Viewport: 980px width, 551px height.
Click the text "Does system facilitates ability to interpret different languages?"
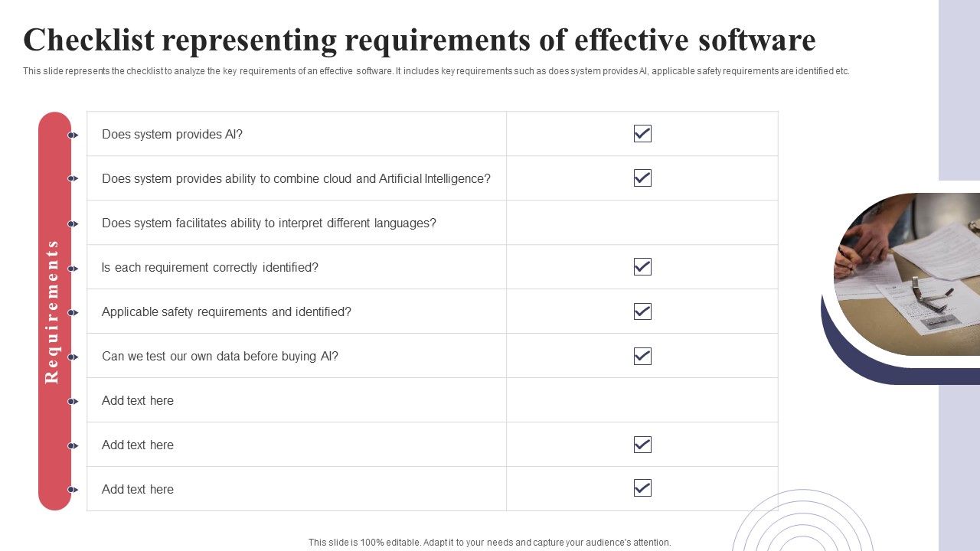click(x=269, y=223)
